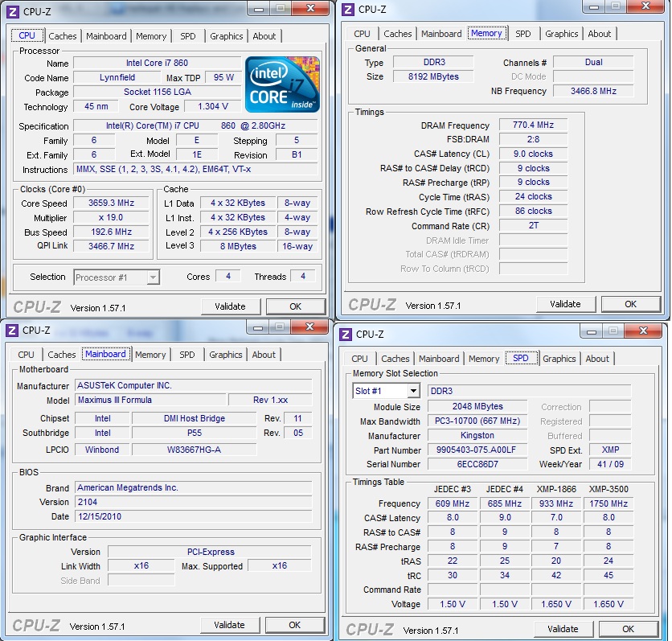Click OK in the Mainboard tab window
This screenshot has height=641, width=672.
click(294, 625)
